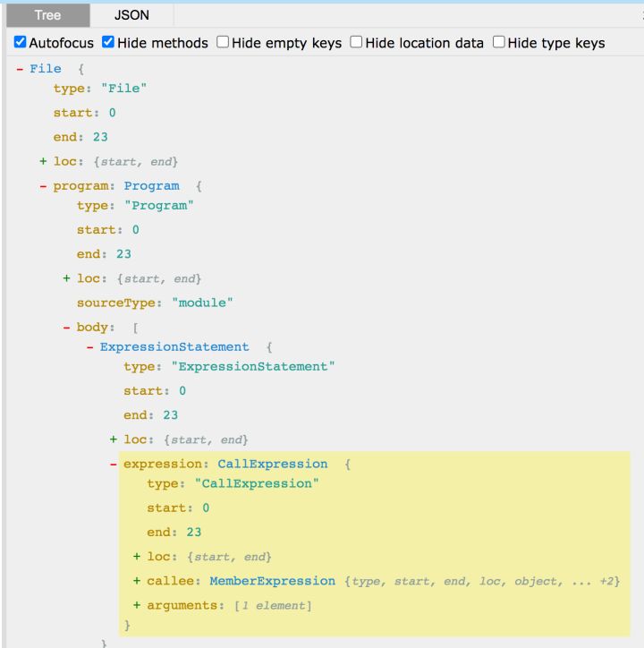
Task: Expand the loc entry under Program
Action: 66,278
